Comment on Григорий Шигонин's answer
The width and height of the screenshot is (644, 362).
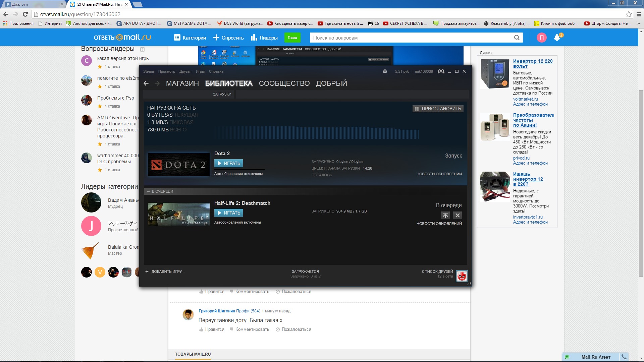coord(249,329)
